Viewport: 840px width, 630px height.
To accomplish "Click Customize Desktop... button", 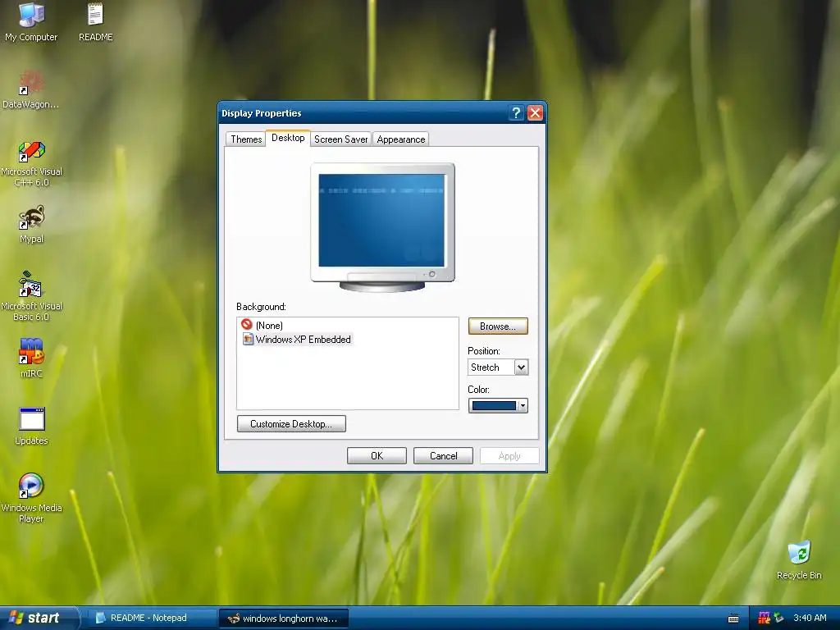I will coord(291,424).
